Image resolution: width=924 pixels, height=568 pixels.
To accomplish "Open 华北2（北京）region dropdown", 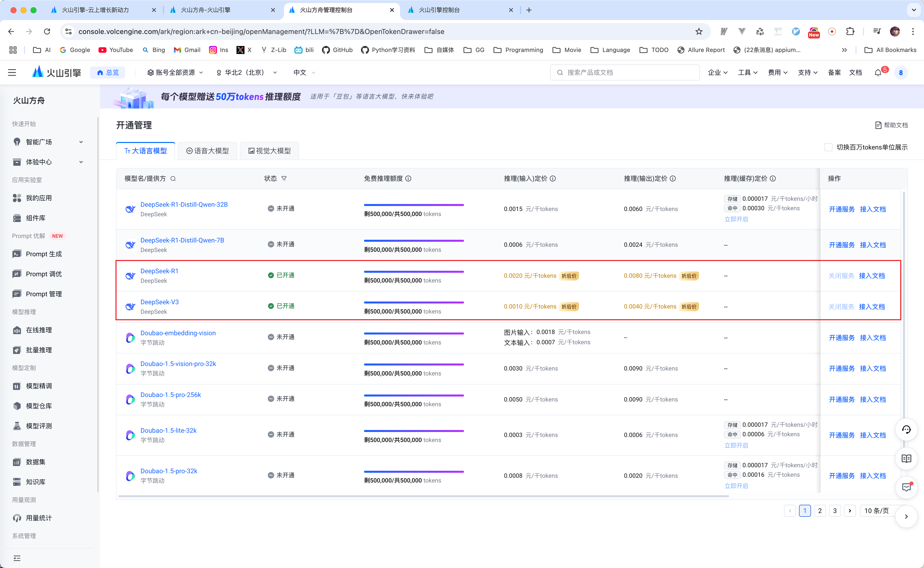I will 246,72.
